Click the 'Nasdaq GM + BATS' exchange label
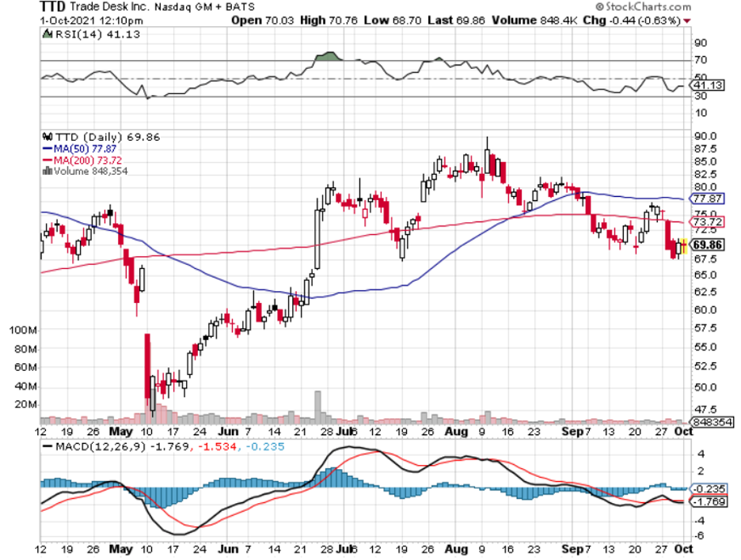 click(x=205, y=8)
